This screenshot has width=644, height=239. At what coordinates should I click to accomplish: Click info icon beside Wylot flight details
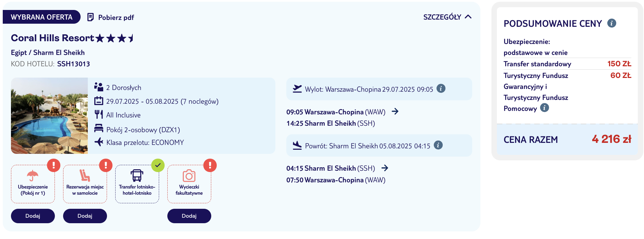coord(441,88)
